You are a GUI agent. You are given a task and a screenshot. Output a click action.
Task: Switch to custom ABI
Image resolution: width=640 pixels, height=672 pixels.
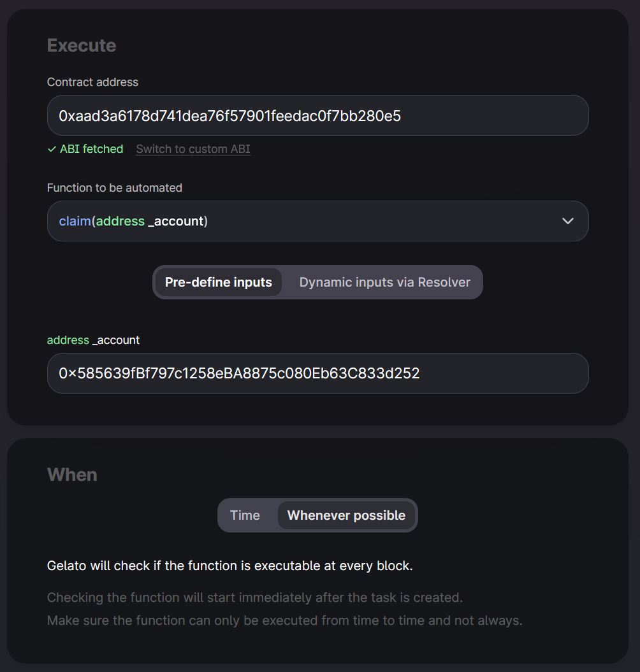point(193,149)
